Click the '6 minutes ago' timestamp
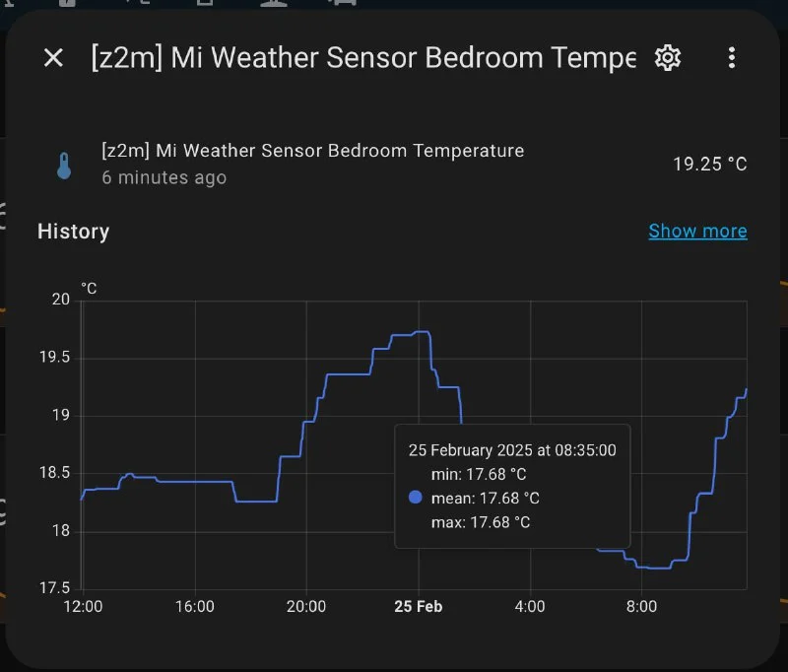The width and height of the screenshot is (788, 672). click(164, 178)
